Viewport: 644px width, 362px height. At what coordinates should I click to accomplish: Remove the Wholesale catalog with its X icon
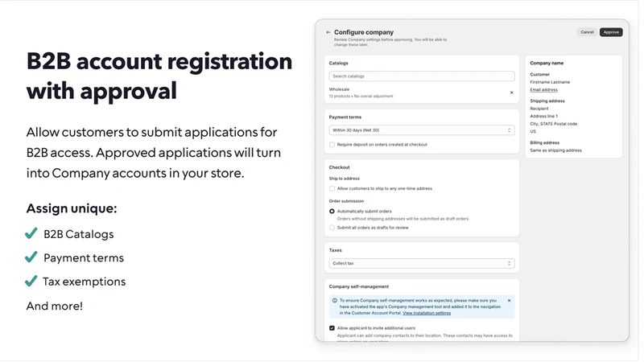pos(511,93)
